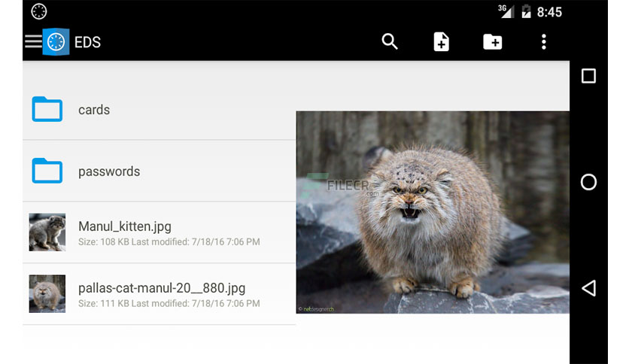This screenshot has height=364, width=629.
Task: Open the cards folder icon
Action: tap(47, 109)
